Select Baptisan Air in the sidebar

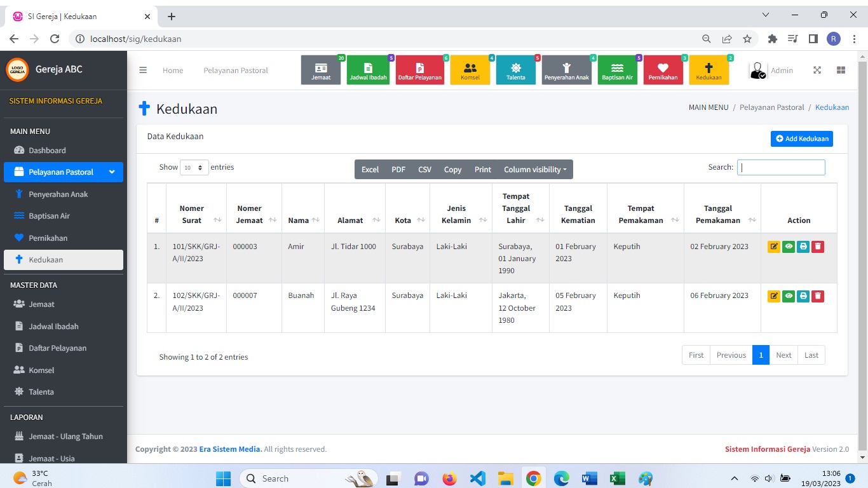49,216
